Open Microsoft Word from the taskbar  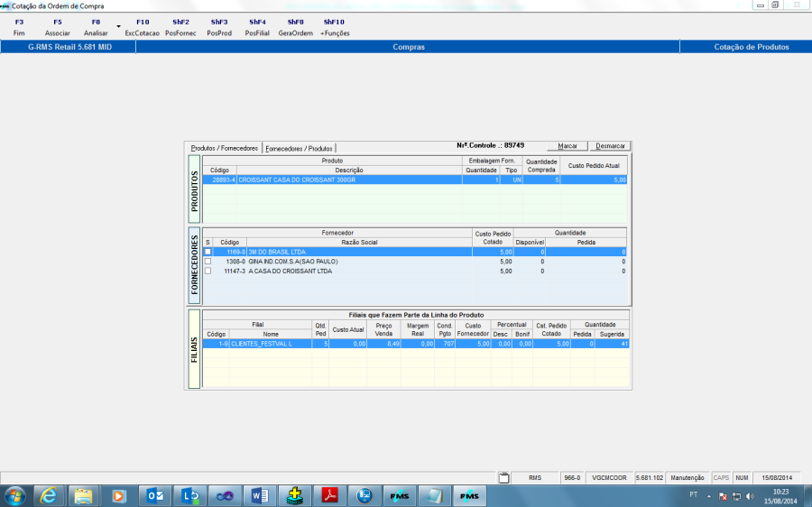coord(260,496)
